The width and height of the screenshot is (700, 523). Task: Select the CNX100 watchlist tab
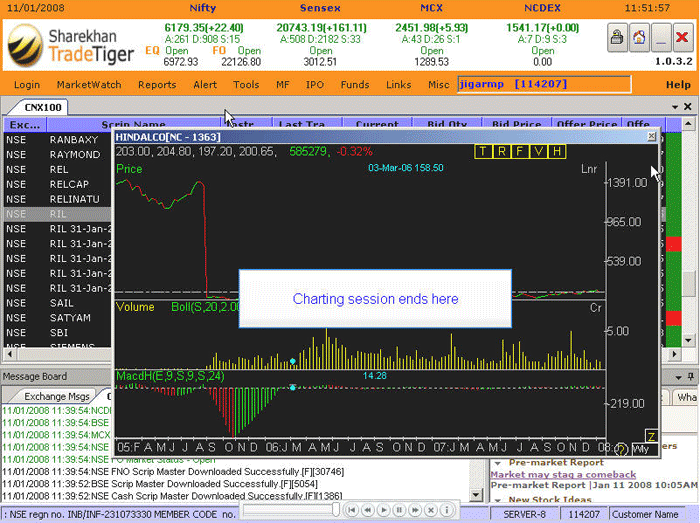coord(43,108)
